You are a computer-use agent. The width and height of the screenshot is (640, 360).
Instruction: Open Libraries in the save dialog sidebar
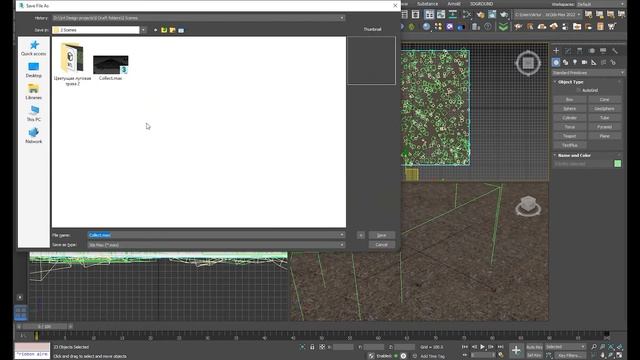point(33,91)
